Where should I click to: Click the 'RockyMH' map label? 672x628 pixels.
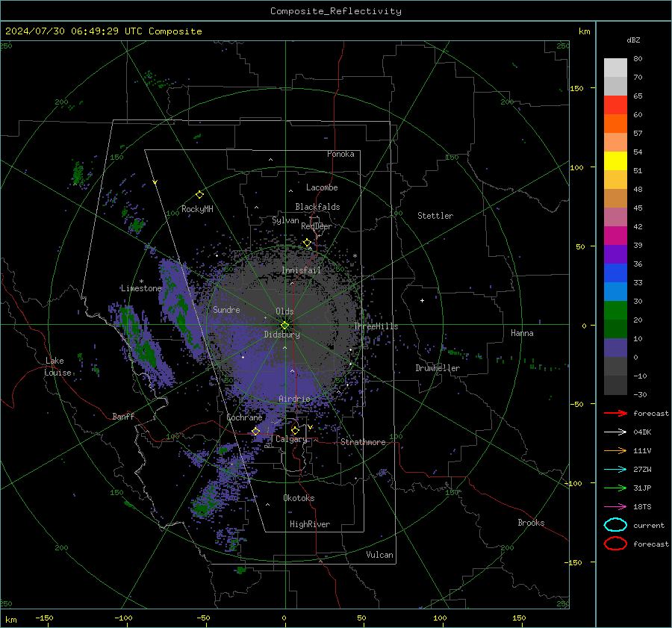click(197, 209)
